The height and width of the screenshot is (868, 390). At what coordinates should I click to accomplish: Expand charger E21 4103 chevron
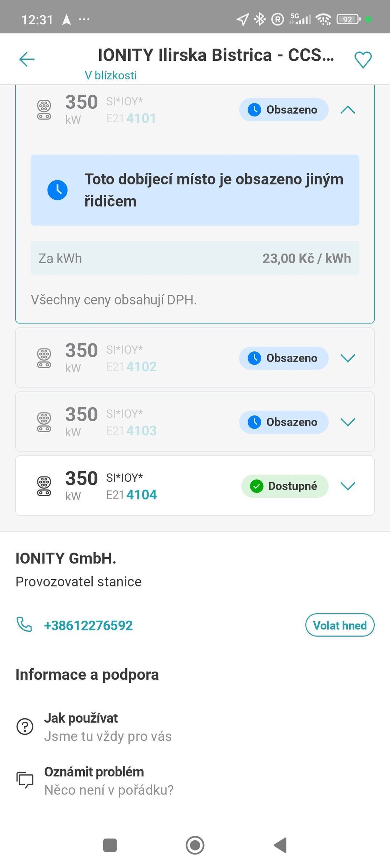pos(347,422)
